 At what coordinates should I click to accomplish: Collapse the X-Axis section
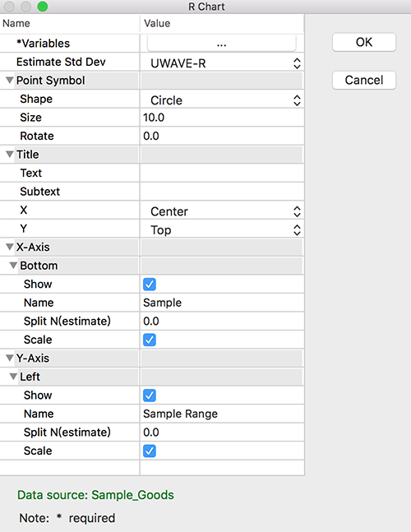pyautogui.click(x=10, y=247)
